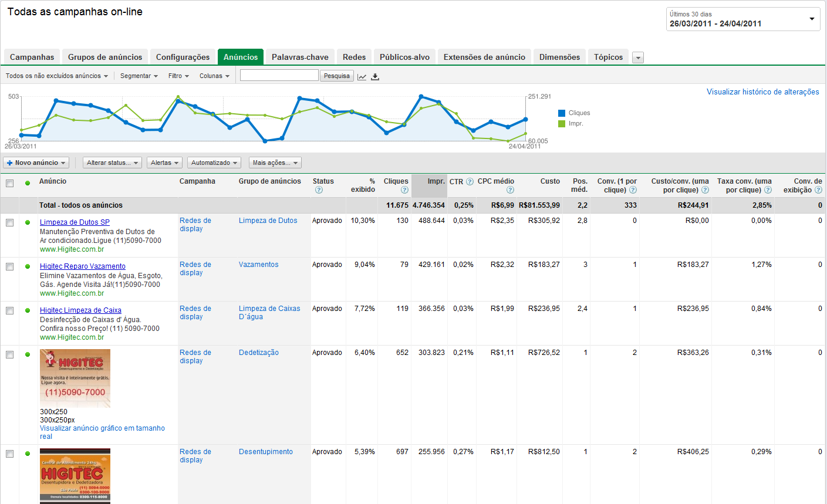Open the Novo anúncio dropdown
The image size is (827, 504).
pyautogui.click(x=36, y=163)
